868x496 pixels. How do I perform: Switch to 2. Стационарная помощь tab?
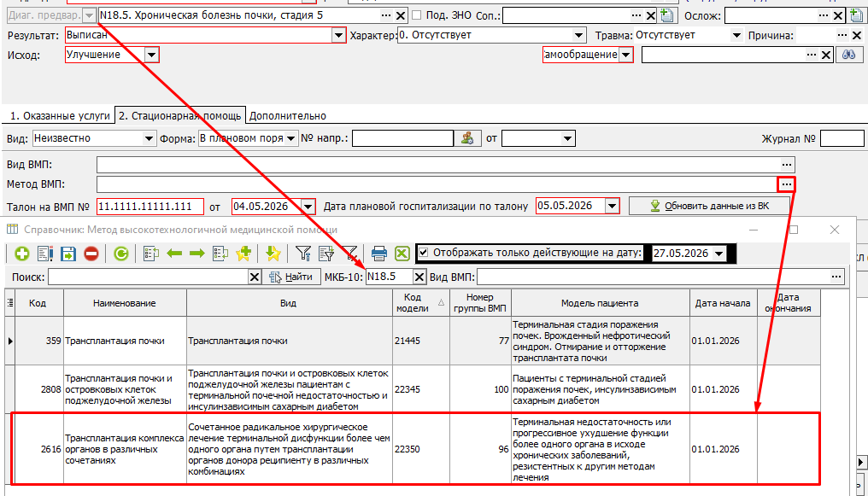pos(180,115)
